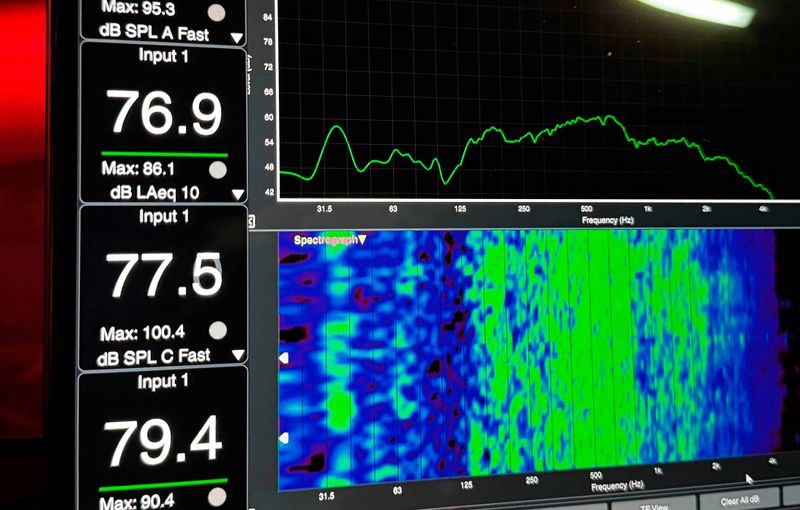Image resolution: width=800 pixels, height=510 pixels.
Task: Grab the upper white spectrograph threshold marker
Action: click(284, 359)
